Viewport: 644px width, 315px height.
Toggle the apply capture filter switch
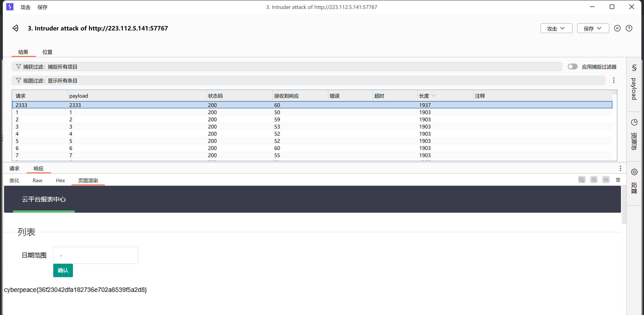coord(572,66)
